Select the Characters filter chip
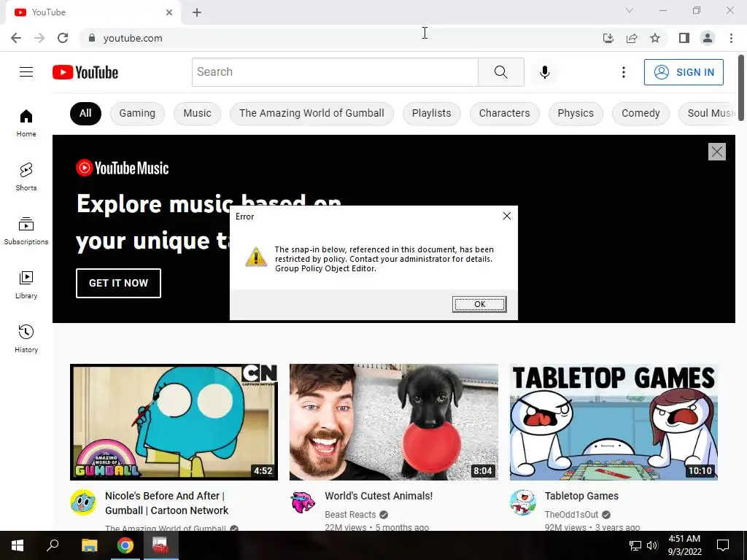Image resolution: width=747 pixels, height=560 pixels. (505, 113)
